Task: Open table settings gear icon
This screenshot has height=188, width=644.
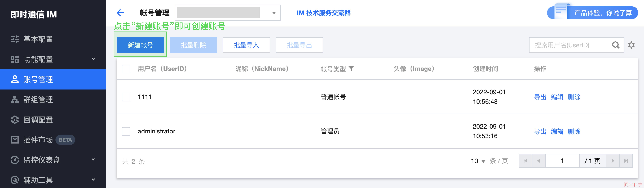Action: [x=631, y=45]
